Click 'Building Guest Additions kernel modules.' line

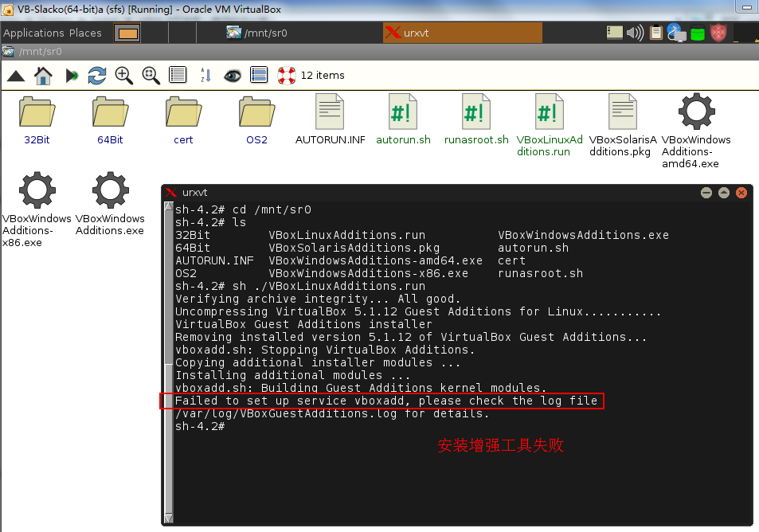tap(361, 388)
